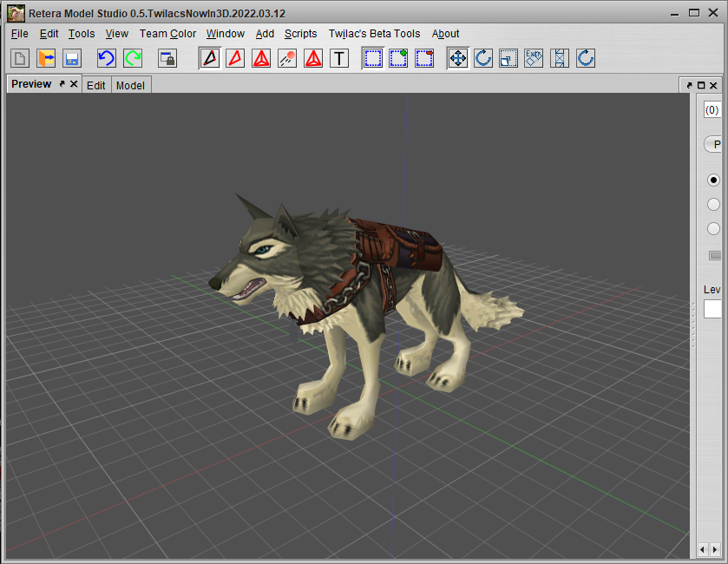
Task: Switch to the Edit tab
Action: pyautogui.click(x=96, y=85)
